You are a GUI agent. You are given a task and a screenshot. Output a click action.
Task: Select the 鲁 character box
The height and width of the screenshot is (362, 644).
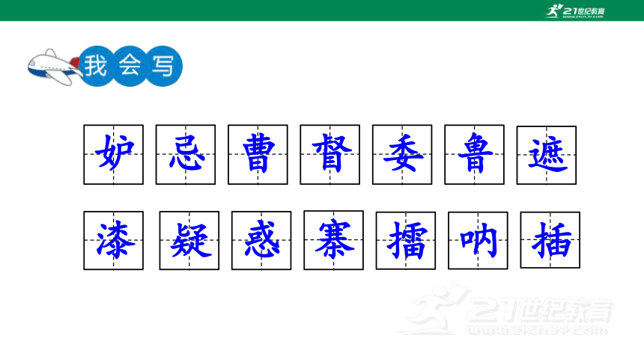pos(474,155)
